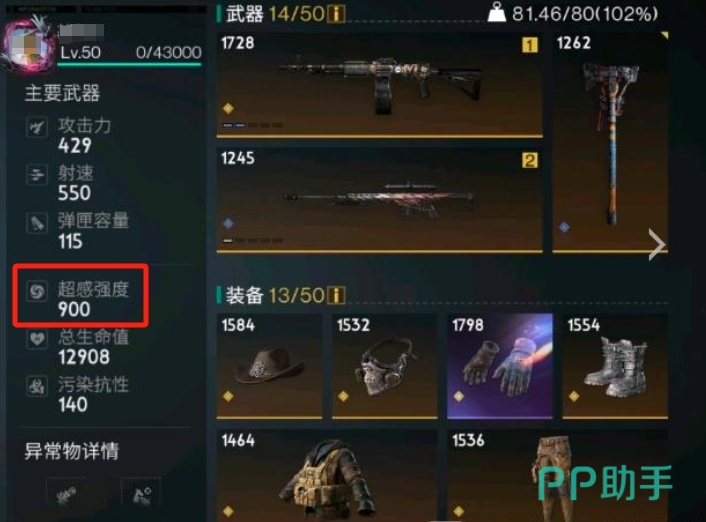This screenshot has height=522, width=706.
Task: Select the 1245 sniper rifle in slot 2
Action: (x=380, y=200)
